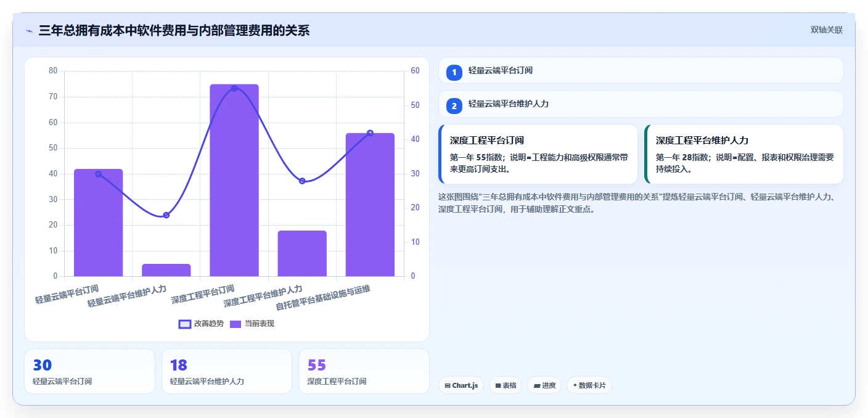Click the short bar for 轻量云端平台维护人力
The image size is (868, 418).
(166, 270)
